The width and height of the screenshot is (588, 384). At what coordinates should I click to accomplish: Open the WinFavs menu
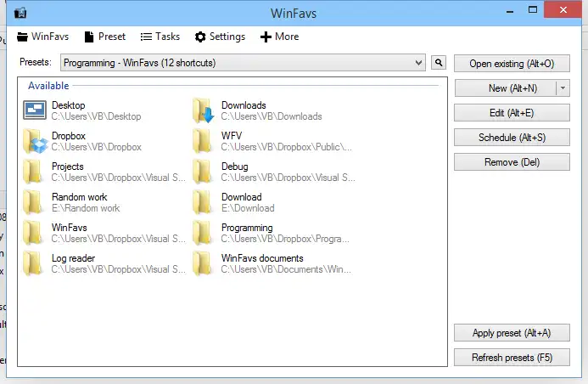click(42, 37)
